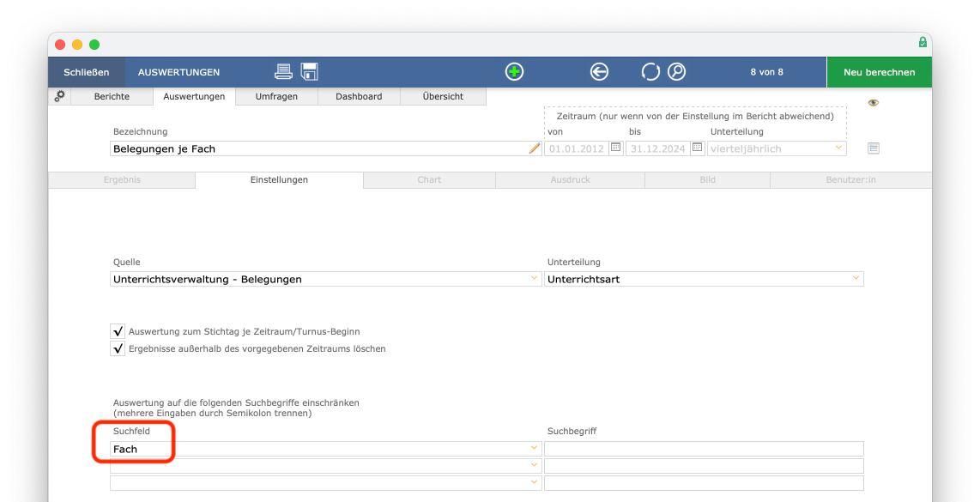Click the Neu berechnen button
Screen dimensions: 980x502
tap(880, 72)
